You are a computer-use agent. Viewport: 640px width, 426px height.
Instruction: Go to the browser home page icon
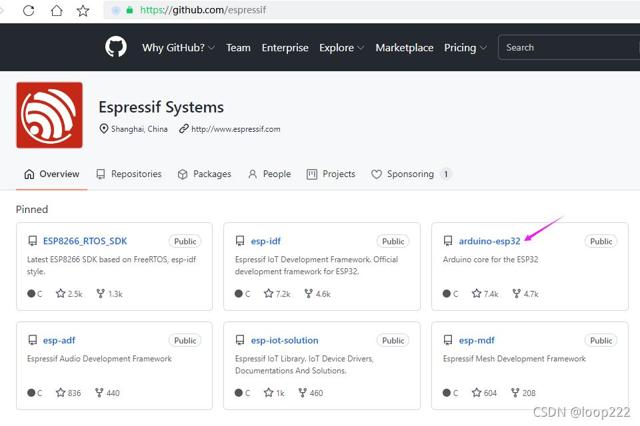tap(56, 10)
